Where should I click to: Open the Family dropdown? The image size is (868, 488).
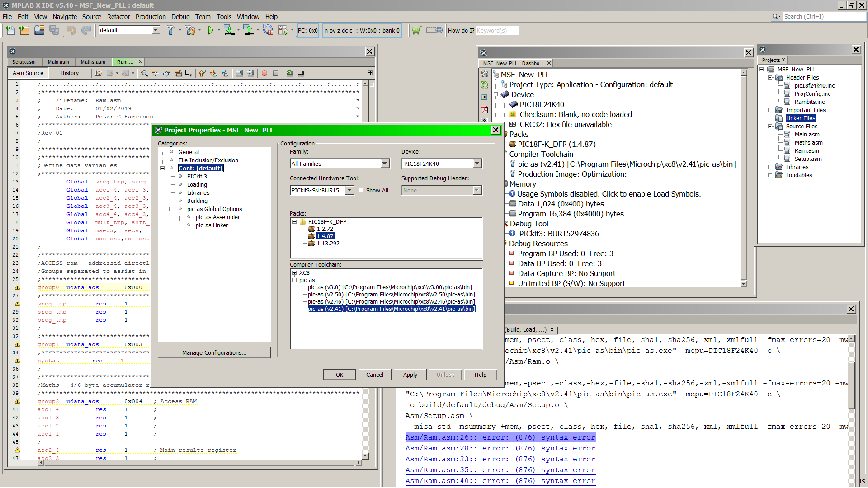coord(385,164)
